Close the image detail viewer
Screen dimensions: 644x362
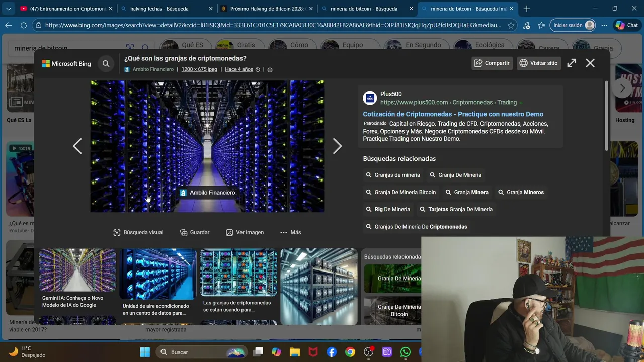point(590,63)
